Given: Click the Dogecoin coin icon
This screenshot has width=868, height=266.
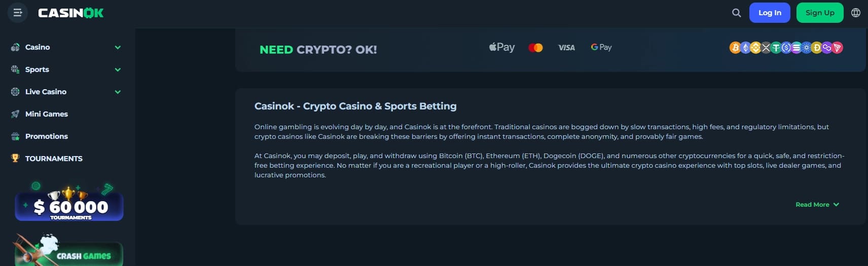Looking at the screenshot, I should pos(816,48).
